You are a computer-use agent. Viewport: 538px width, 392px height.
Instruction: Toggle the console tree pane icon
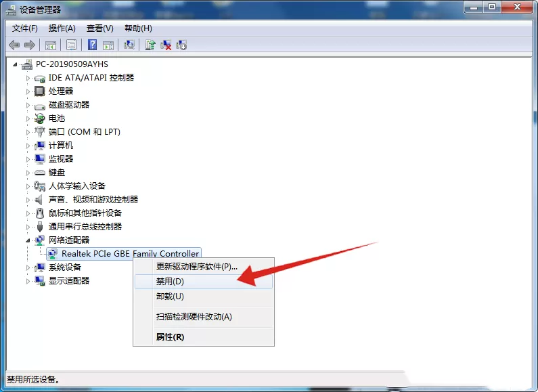point(51,45)
